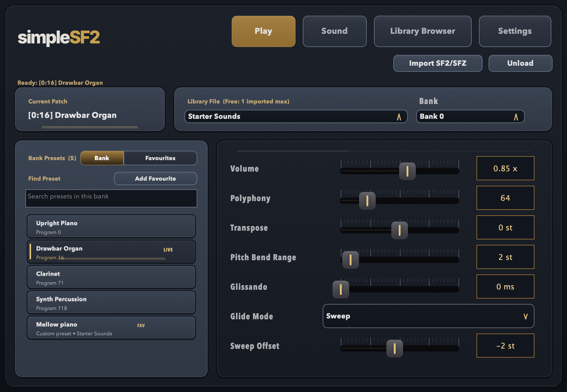The height and width of the screenshot is (392, 567).
Task: Select the Bank presets toggle
Action: [102, 158]
